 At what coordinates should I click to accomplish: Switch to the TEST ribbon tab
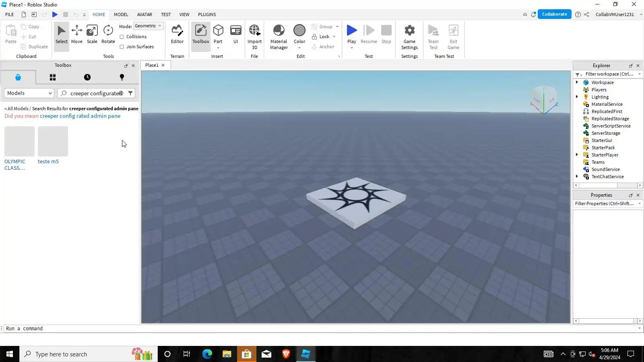(166, 14)
